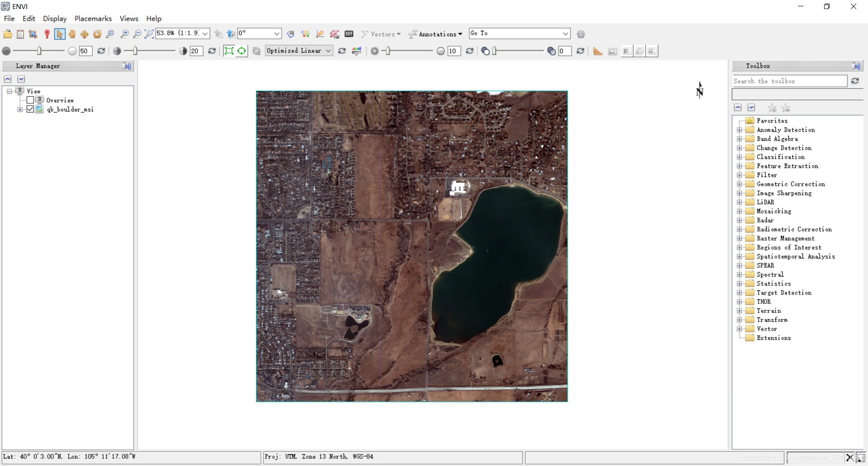
Task: Apply stretch on full extent
Action: 229,51
